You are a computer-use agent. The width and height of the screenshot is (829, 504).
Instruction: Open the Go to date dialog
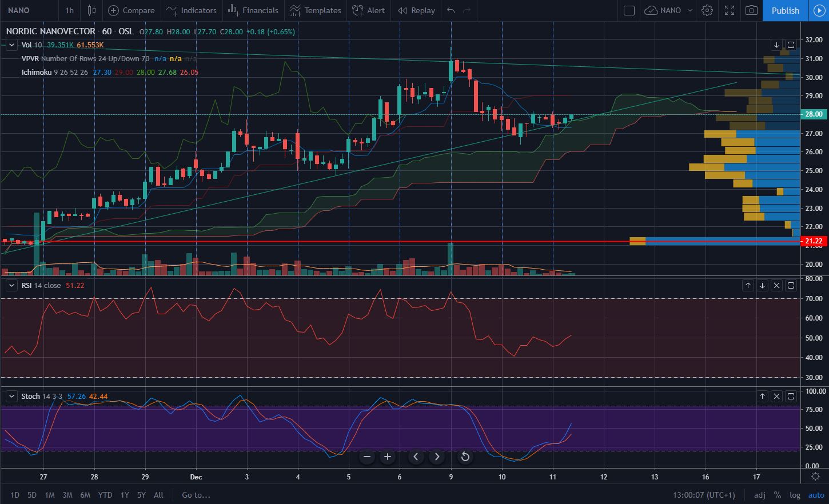pyautogui.click(x=196, y=495)
